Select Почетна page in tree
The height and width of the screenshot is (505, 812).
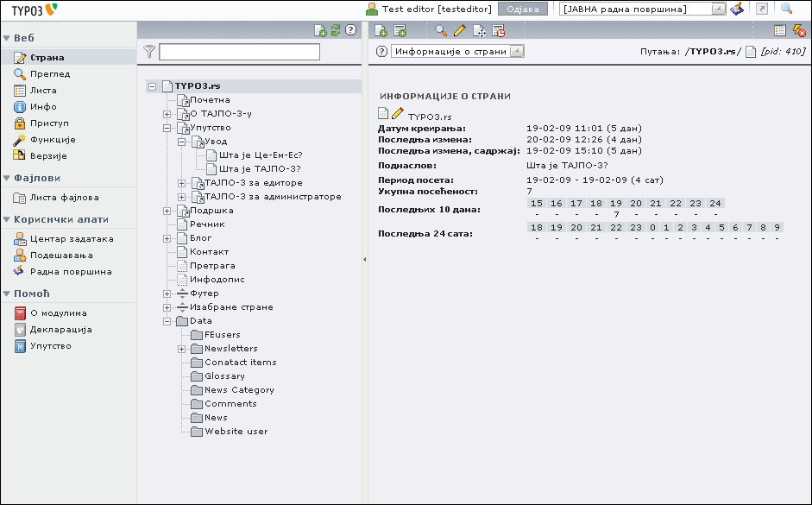pyautogui.click(x=210, y=100)
